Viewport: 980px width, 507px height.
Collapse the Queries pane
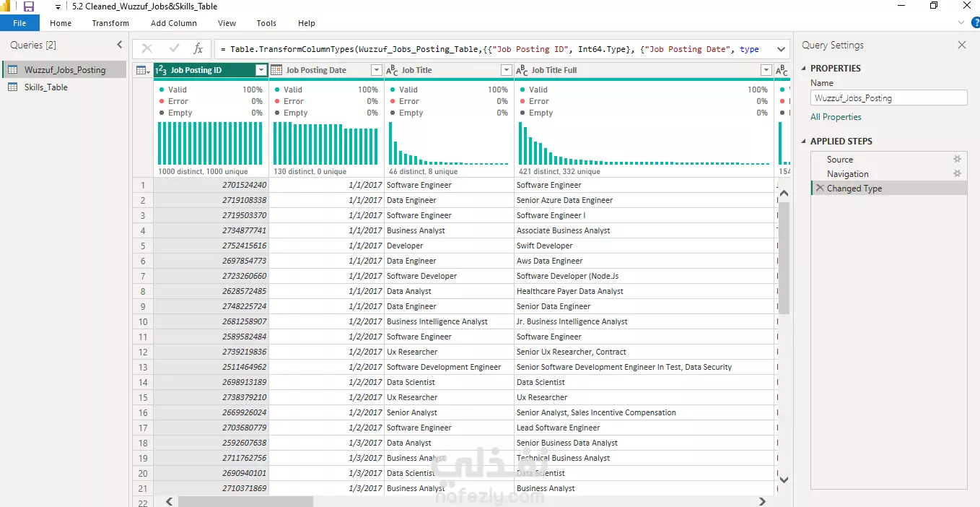click(x=120, y=45)
